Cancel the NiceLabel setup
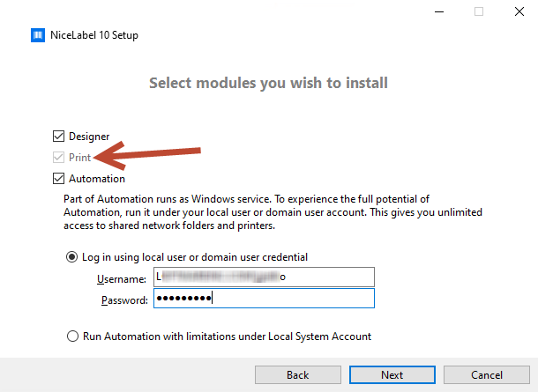This screenshot has width=538, height=392. (487, 374)
